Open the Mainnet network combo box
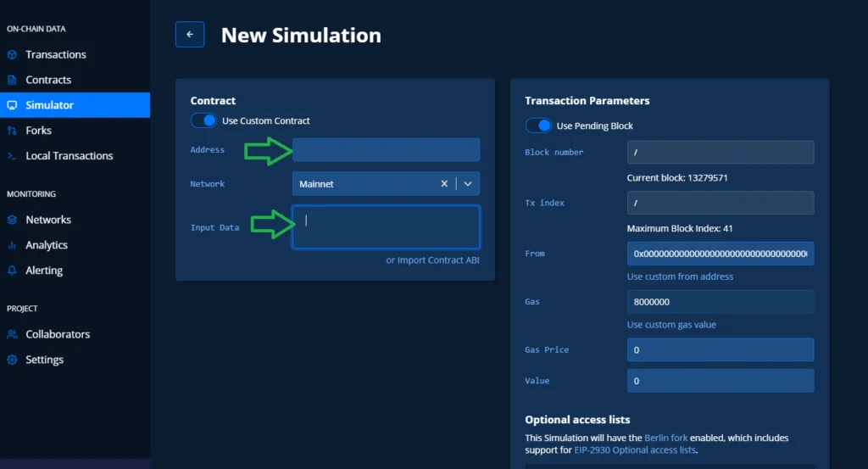Image resolution: width=868 pixels, height=469 pixels. click(386, 184)
